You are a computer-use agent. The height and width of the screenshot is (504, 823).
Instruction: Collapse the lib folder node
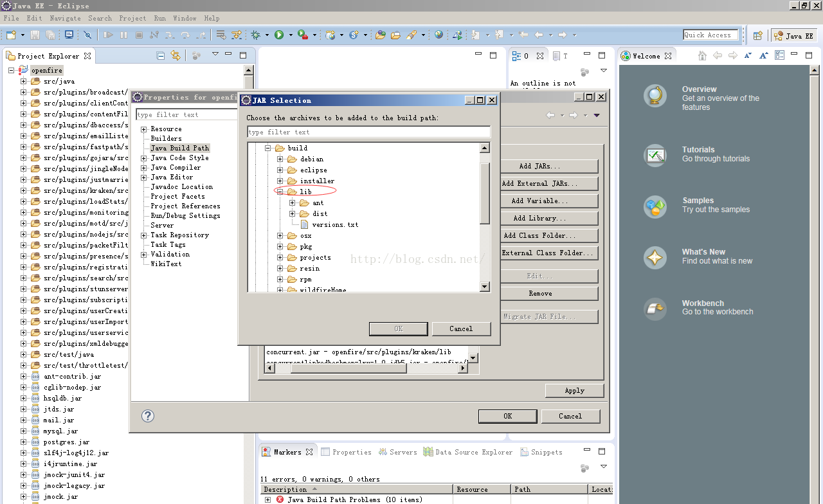click(280, 192)
